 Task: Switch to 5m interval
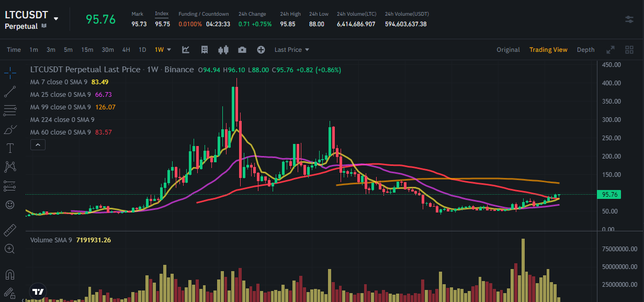tap(68, 50)
